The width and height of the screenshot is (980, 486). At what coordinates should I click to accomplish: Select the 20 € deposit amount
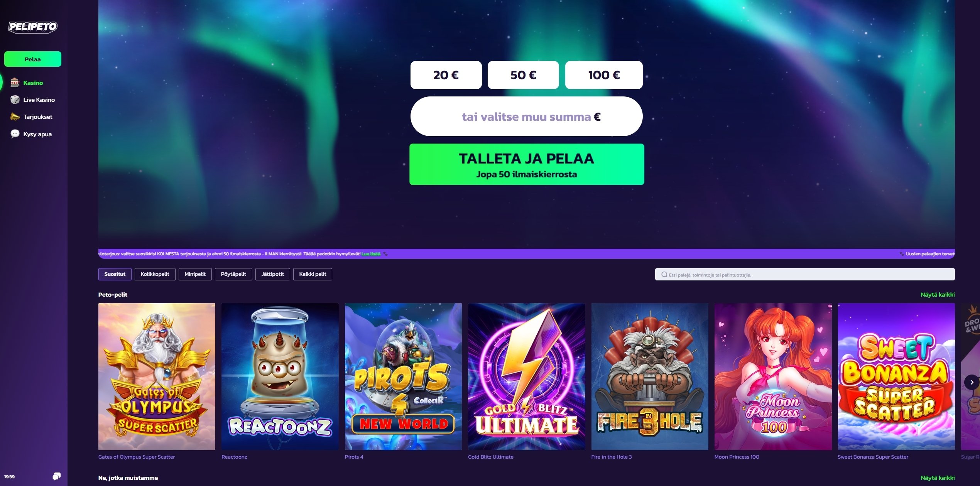[446, 75]
